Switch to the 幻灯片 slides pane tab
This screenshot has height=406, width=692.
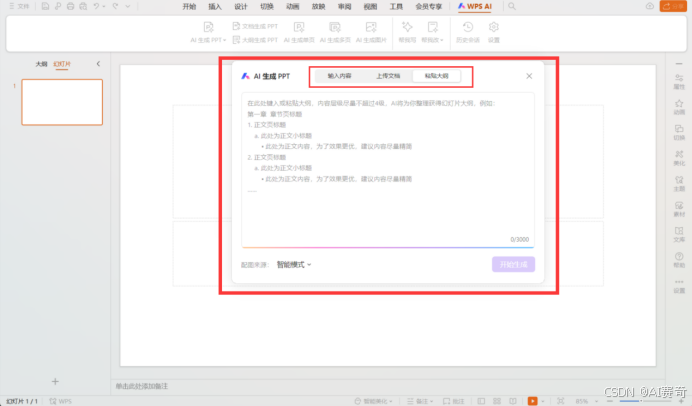point(62,64)
